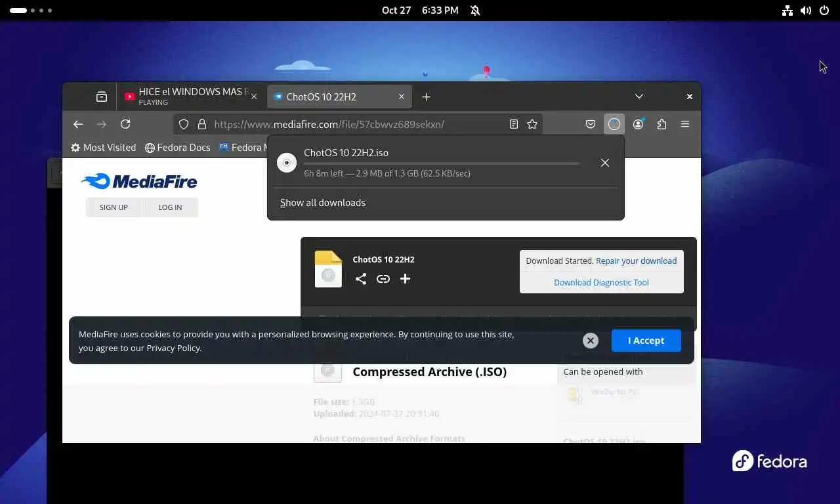Cancel the ChotOS iso download
840x504 pixels.
point(605,163)
